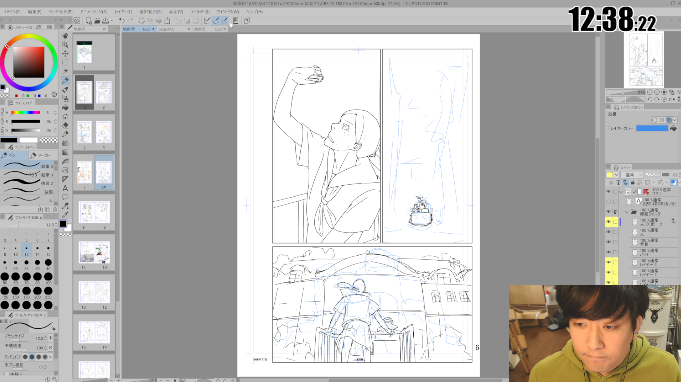Image resolution: width=681 pixels, height=382 pixels.
Task: Click the Clip Studio launcher icon
Action: point(77,20)
